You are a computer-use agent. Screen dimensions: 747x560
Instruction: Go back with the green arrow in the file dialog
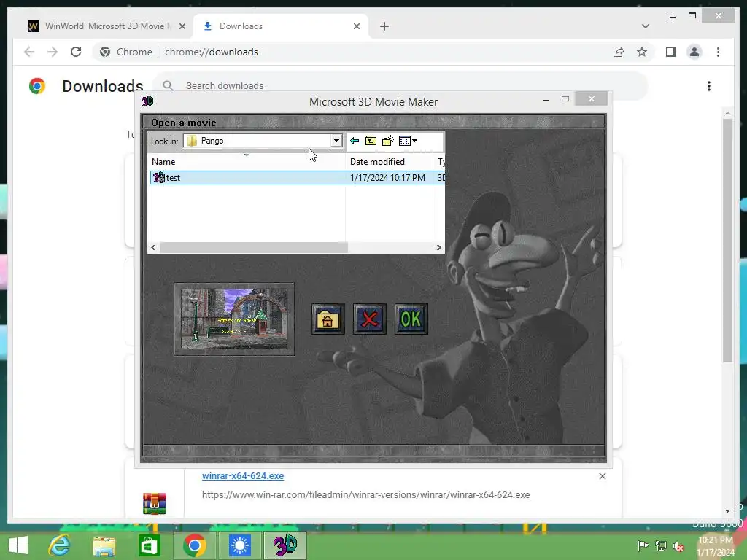pos(354,141)
